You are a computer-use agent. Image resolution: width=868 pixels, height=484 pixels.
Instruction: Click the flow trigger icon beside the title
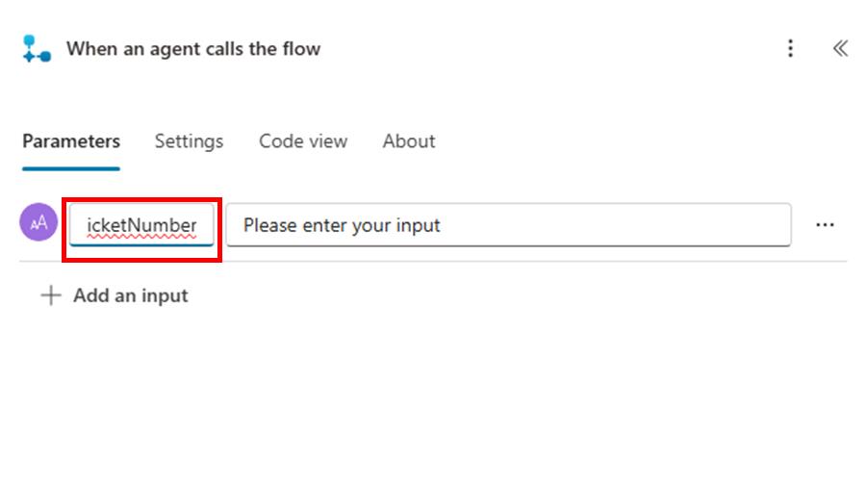[37, 49]
